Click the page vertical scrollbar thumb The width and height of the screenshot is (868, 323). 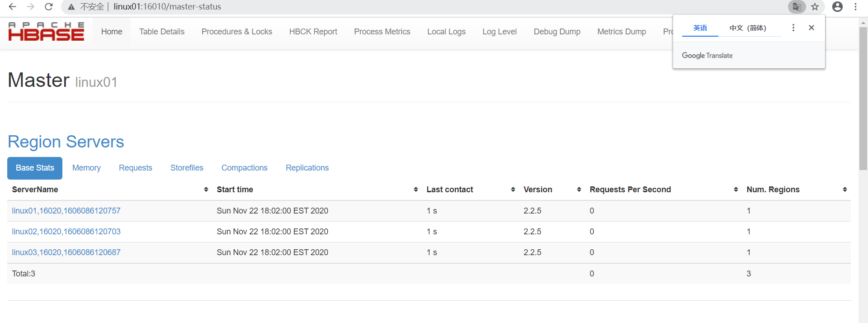pyautogui.click(x=863, y=99)
